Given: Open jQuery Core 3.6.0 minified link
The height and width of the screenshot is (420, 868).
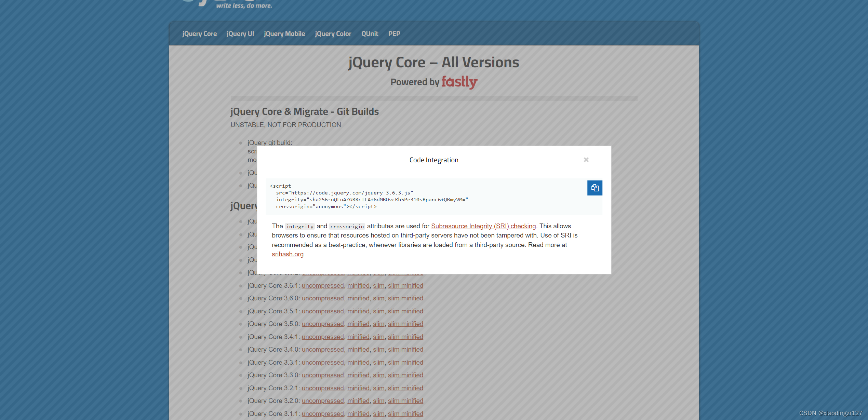Looking at the screenshot, I should [x=358, y=298].
